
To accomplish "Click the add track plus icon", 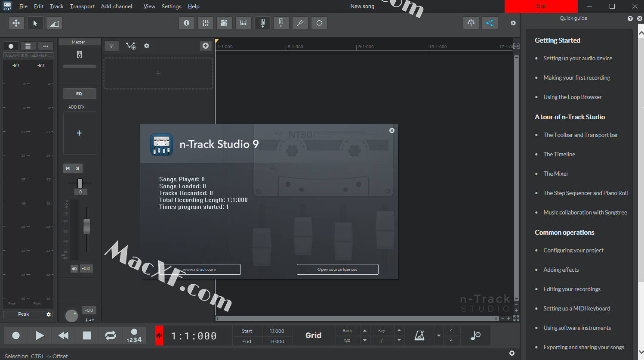I will tap(206, 46).
